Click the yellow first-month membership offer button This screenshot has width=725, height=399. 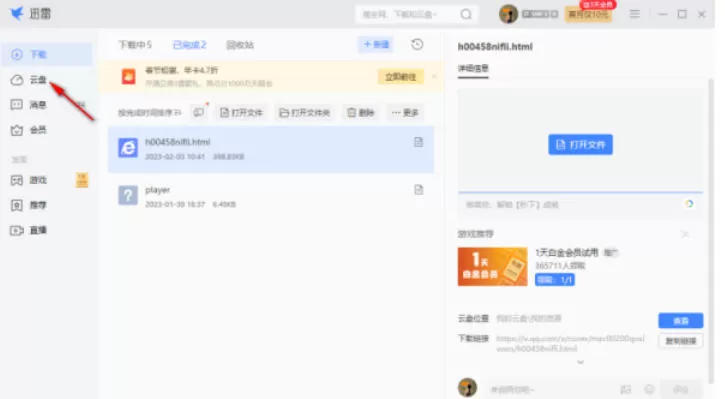588,15
